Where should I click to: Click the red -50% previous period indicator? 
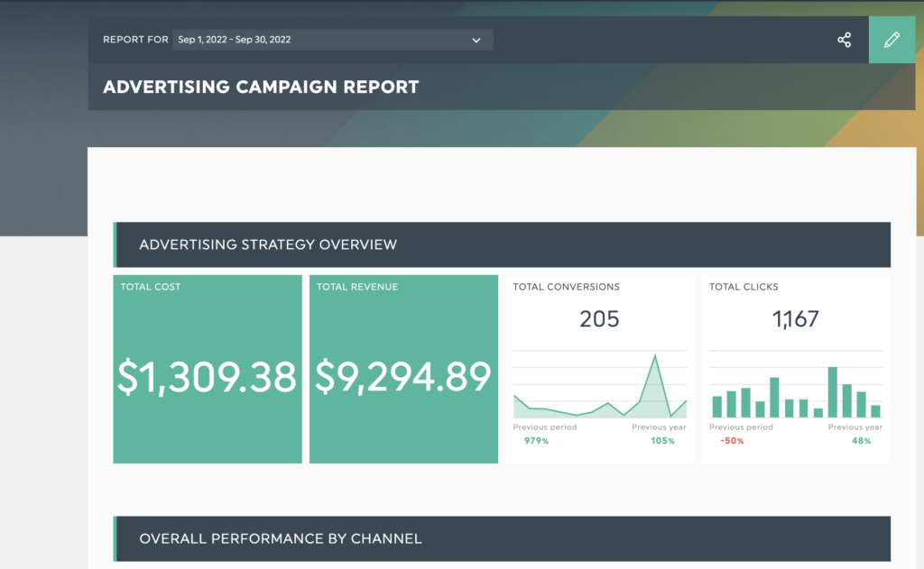click(x=732, y=441)
